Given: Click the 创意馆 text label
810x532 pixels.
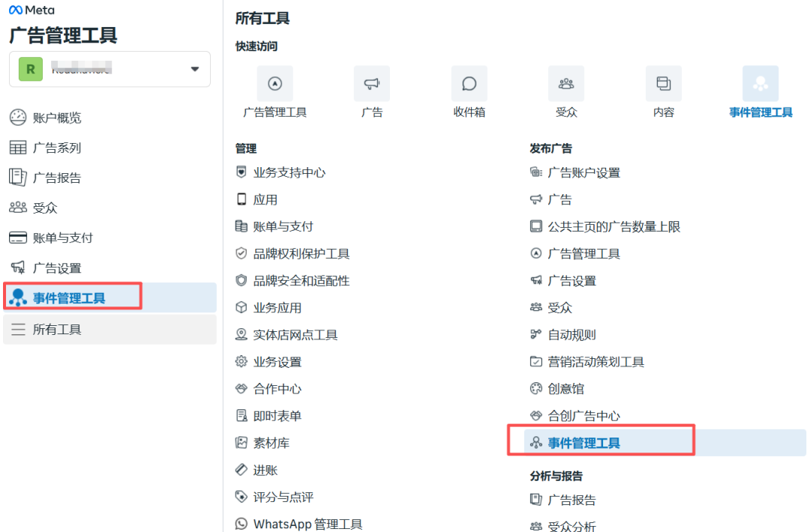Looking at the screenshot, I should [x=565, y=389].
